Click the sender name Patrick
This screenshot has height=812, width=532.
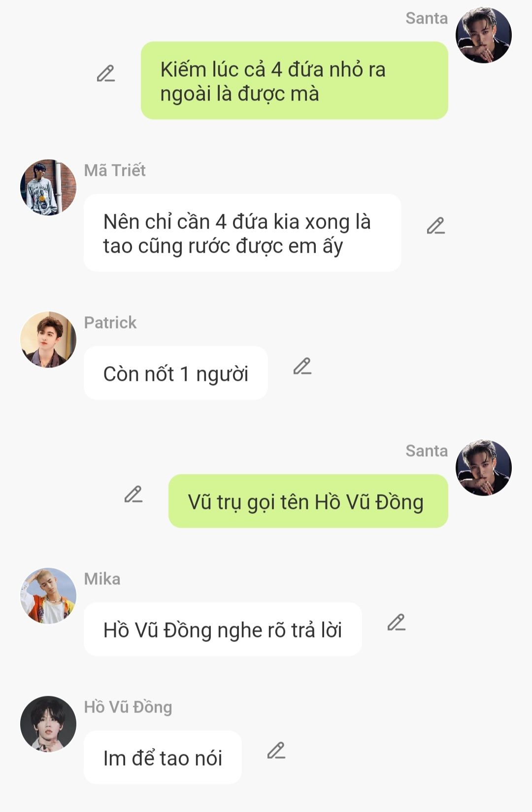point(110,323)
